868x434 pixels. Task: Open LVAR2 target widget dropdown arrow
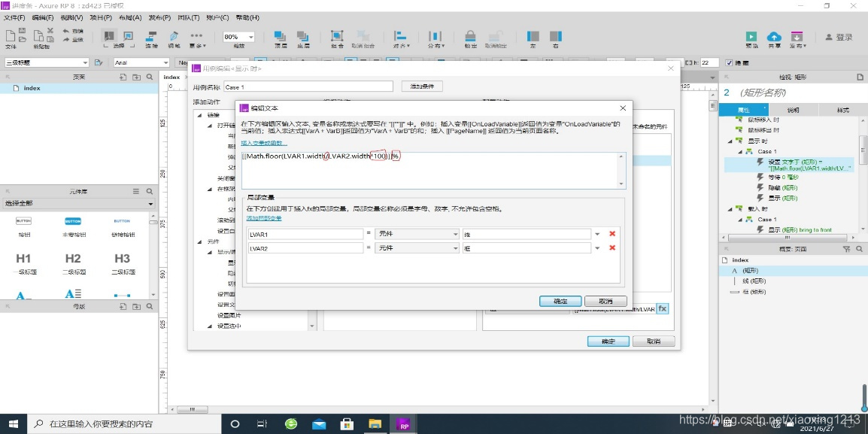[x=597, y=248]
